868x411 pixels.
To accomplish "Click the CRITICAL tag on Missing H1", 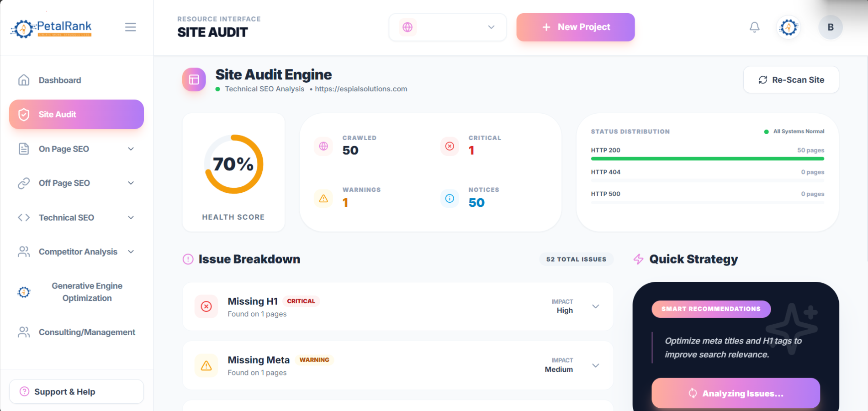I will tap(301, 301).
